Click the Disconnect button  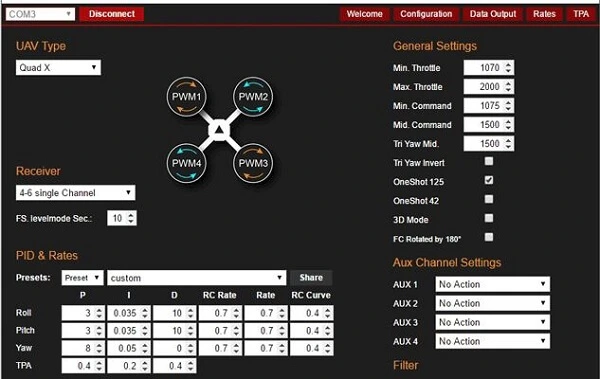point(112,14)
